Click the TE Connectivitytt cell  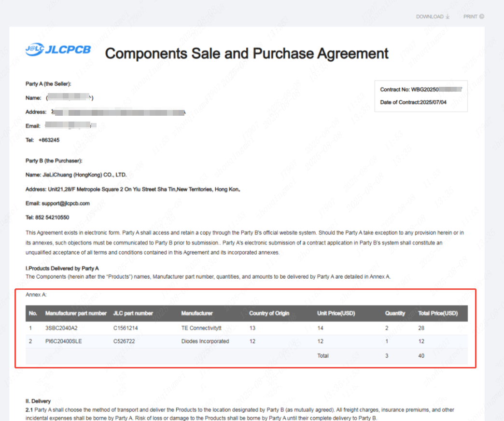point(201,328)
